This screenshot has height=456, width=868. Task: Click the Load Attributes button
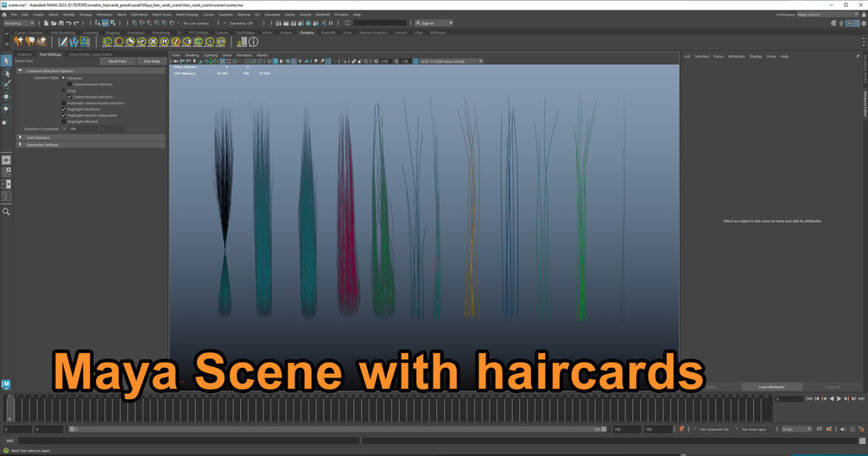[771, 387]
